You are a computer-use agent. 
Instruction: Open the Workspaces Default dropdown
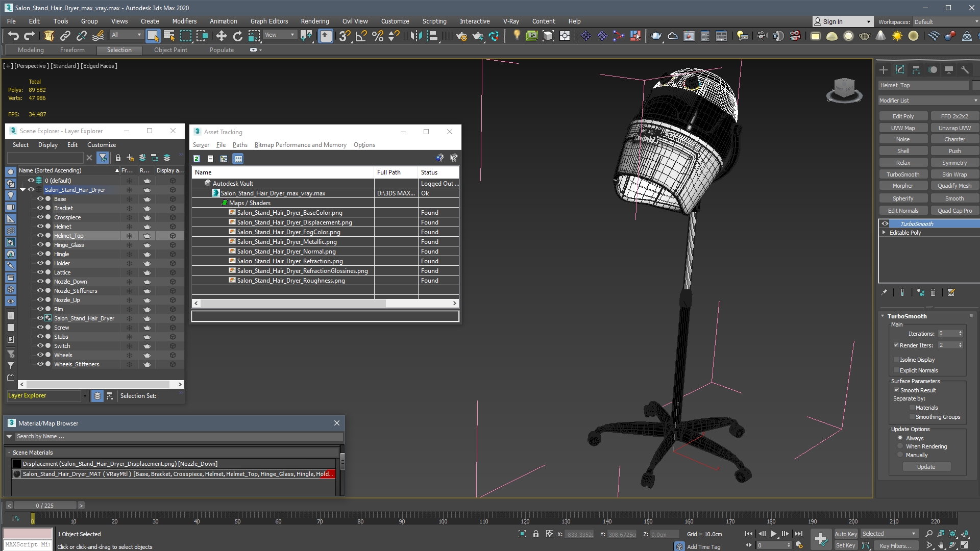tap(945, 22)
